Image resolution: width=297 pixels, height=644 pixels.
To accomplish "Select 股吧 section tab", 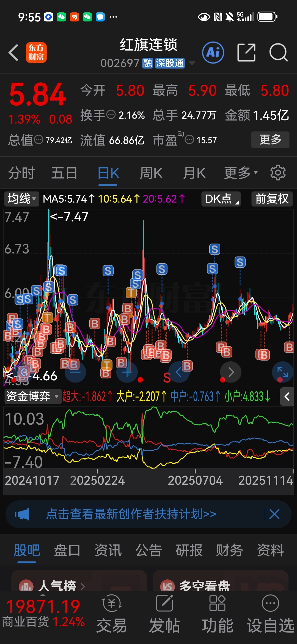I will [27, 550].
